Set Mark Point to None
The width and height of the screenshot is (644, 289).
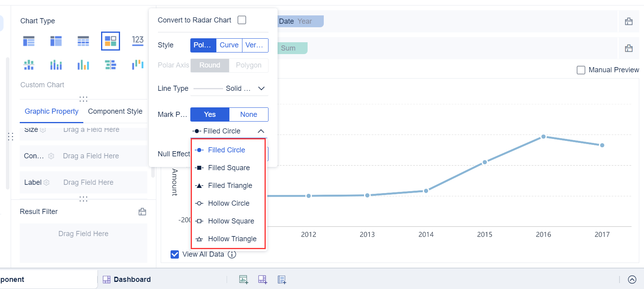[x=248, y=114]
